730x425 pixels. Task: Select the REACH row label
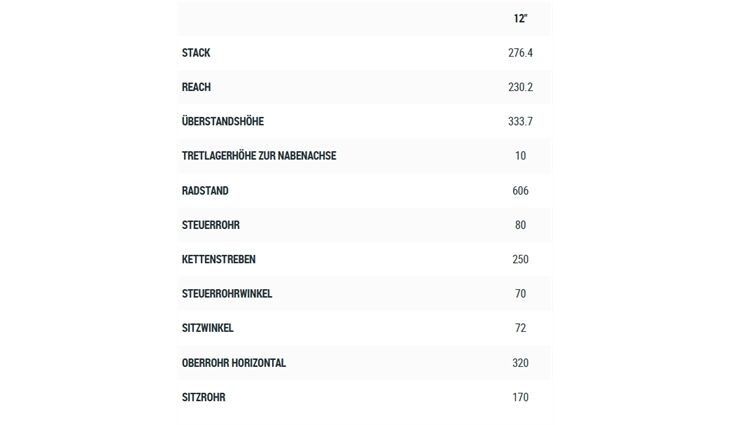[196, 87]
